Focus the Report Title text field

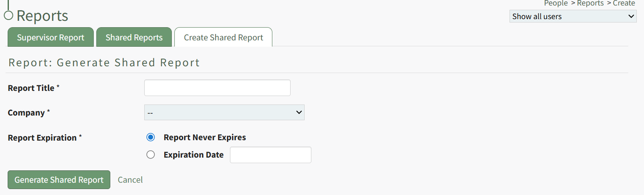coord(217,88)
